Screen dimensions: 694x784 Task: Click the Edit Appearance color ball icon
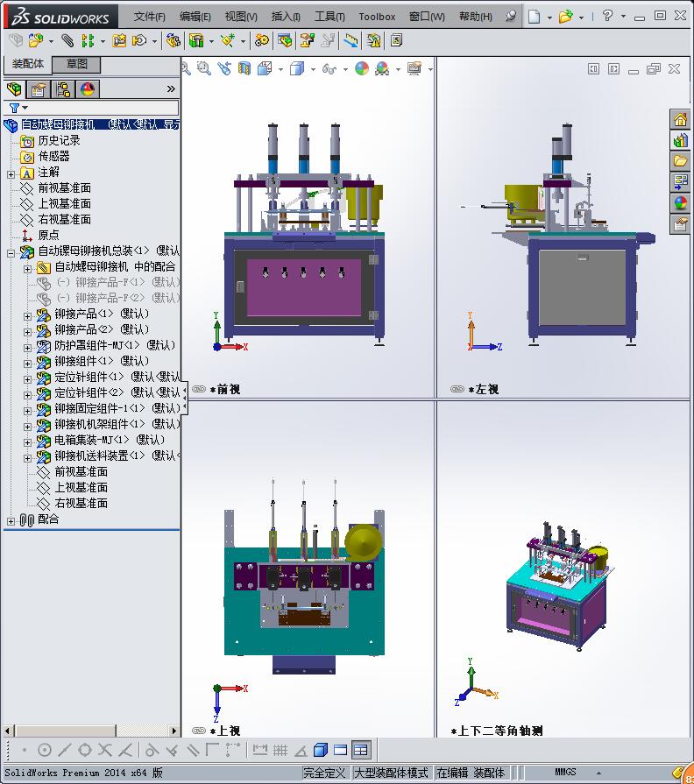[x=362, y=68]
